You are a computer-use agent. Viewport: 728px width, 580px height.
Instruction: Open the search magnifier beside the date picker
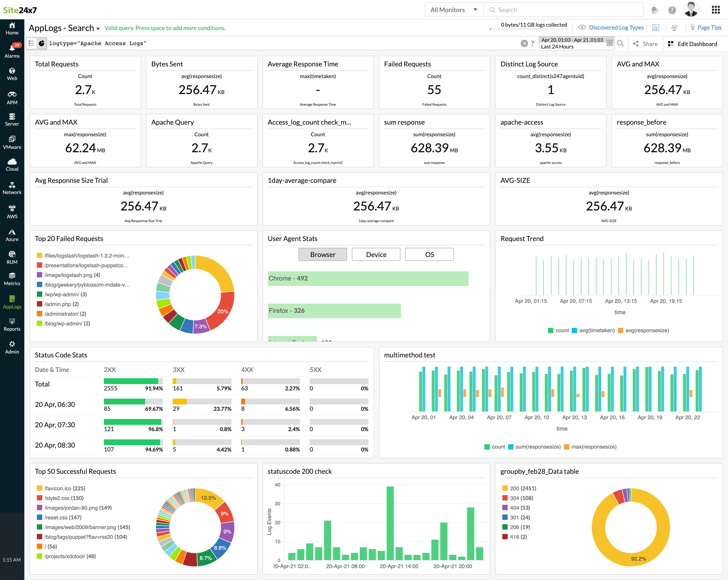621,44
